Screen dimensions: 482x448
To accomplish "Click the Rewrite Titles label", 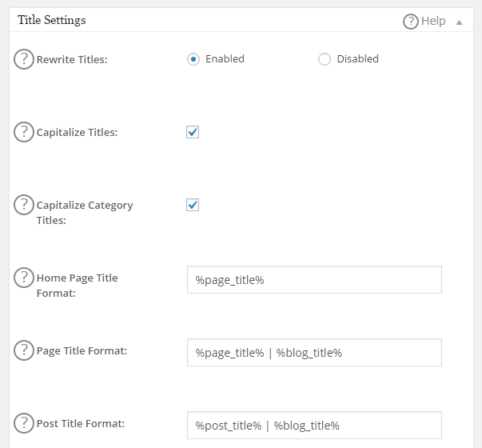I will point(72,59).
